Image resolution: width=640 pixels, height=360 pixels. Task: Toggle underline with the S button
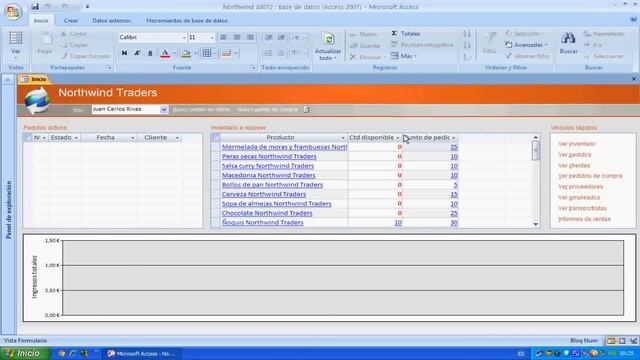tap(150, 53)
